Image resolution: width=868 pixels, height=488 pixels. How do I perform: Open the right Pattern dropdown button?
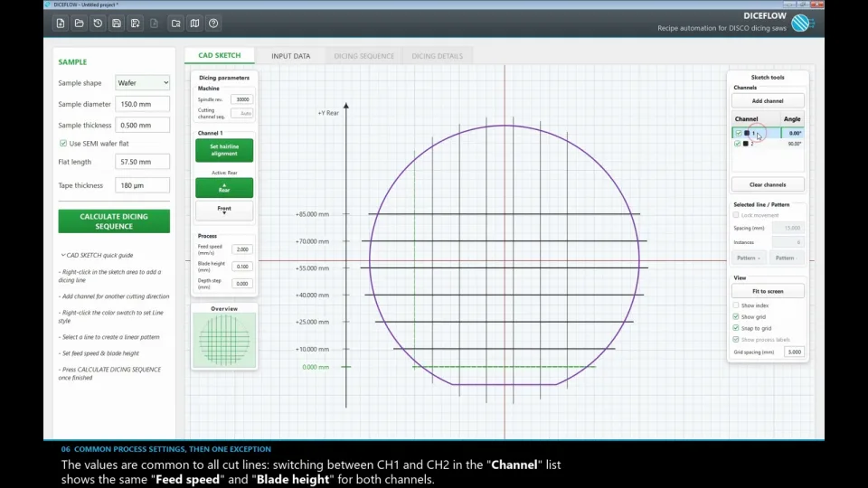(x=786, y=258)
